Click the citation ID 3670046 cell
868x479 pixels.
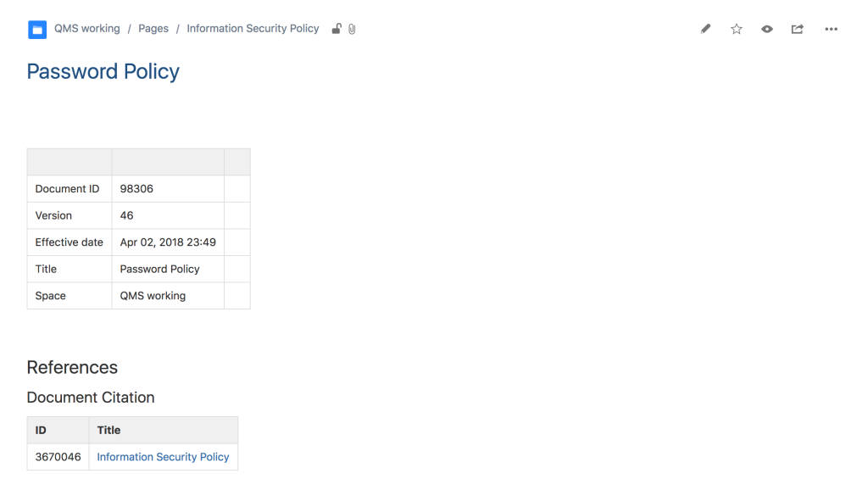(58, 457)
